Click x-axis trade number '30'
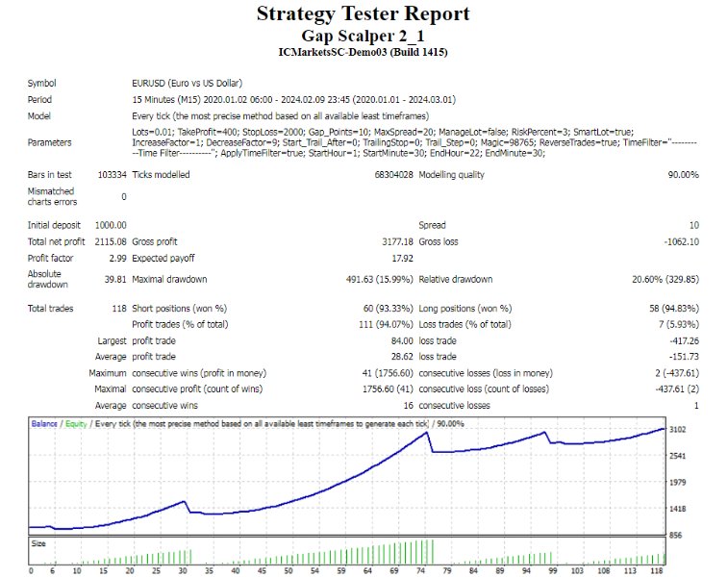The image size is (728, 577). (x=183, y=571)
